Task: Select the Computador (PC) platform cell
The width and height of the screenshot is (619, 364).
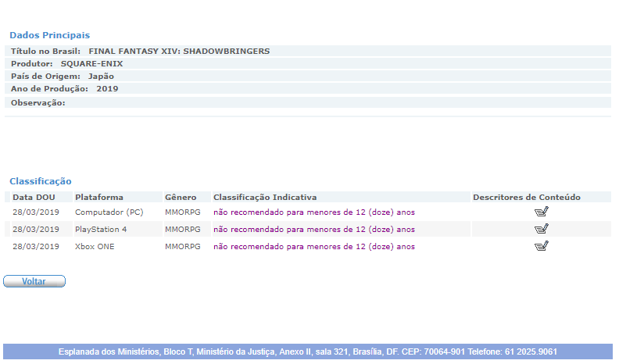Action: (x=109, y=212)
